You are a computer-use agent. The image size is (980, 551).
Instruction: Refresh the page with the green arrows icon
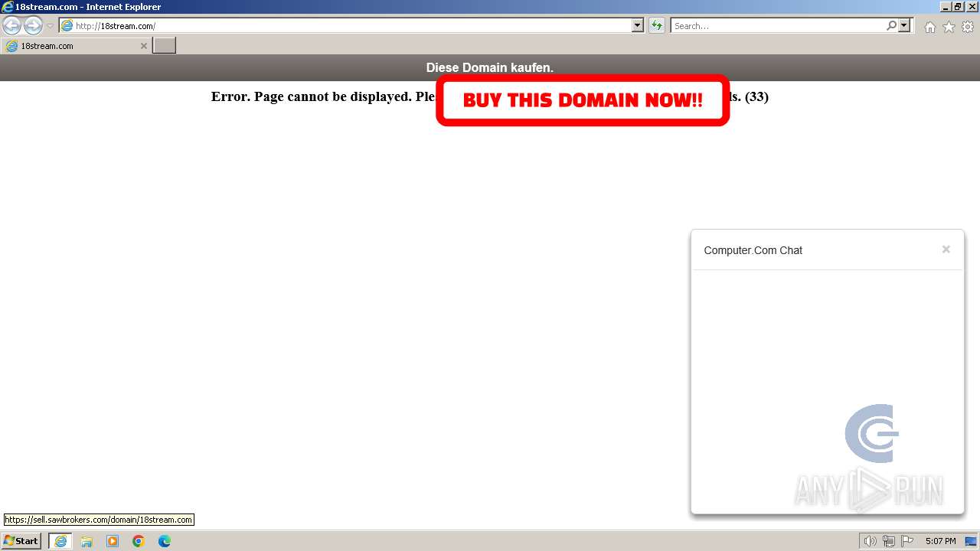pyautogui.click(x=657, y=26)
